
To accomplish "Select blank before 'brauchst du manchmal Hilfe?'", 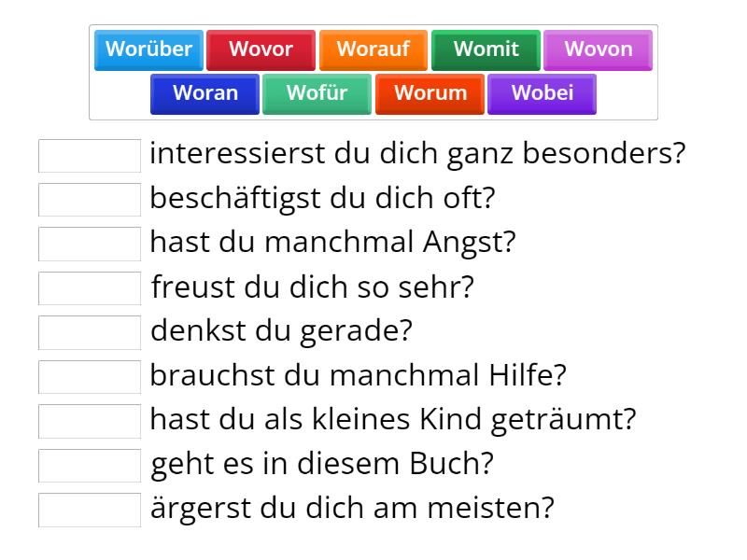I will pyautogui.click(x=90, y=376).
